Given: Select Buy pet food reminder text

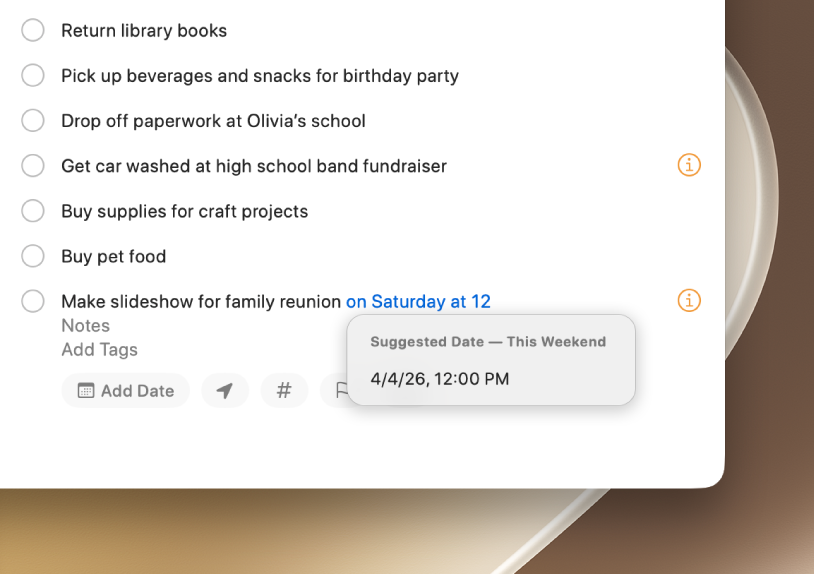Looking at the screenshot, I should 114,256.
